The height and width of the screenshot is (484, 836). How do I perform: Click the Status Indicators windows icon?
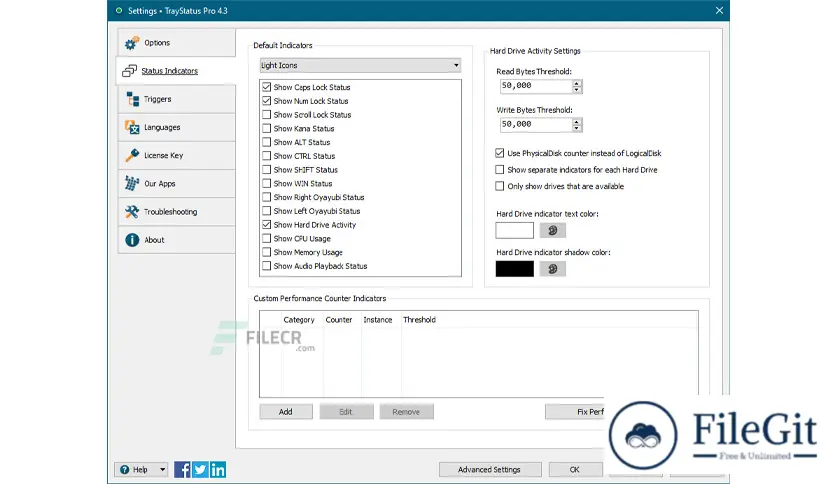(130, 71)
